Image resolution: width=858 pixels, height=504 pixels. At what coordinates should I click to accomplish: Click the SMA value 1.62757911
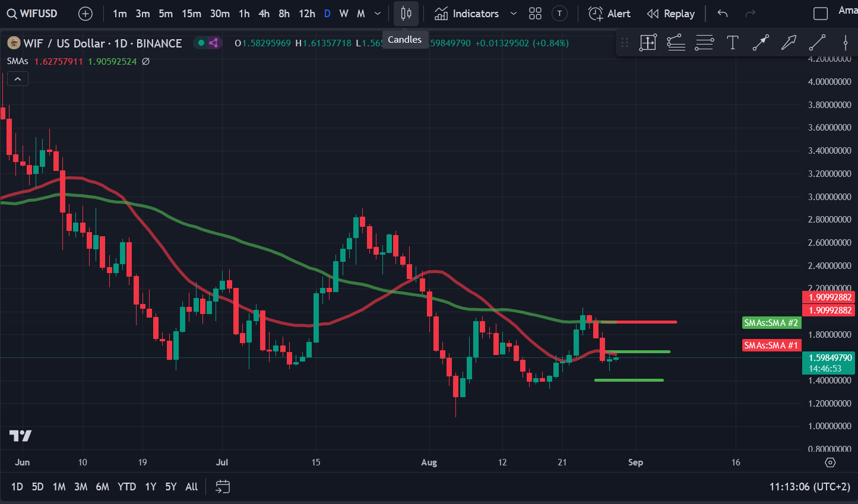59,61
